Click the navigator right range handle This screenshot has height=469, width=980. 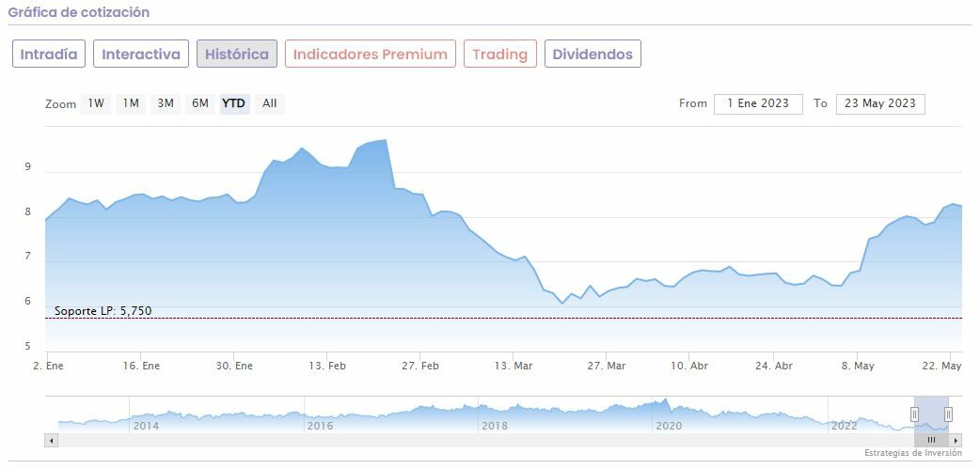[x=948, y=414]
